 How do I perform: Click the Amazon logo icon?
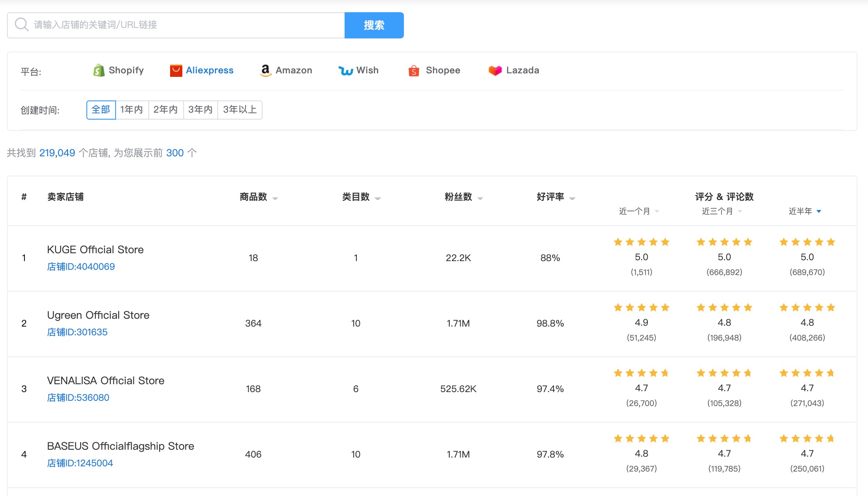265,70
